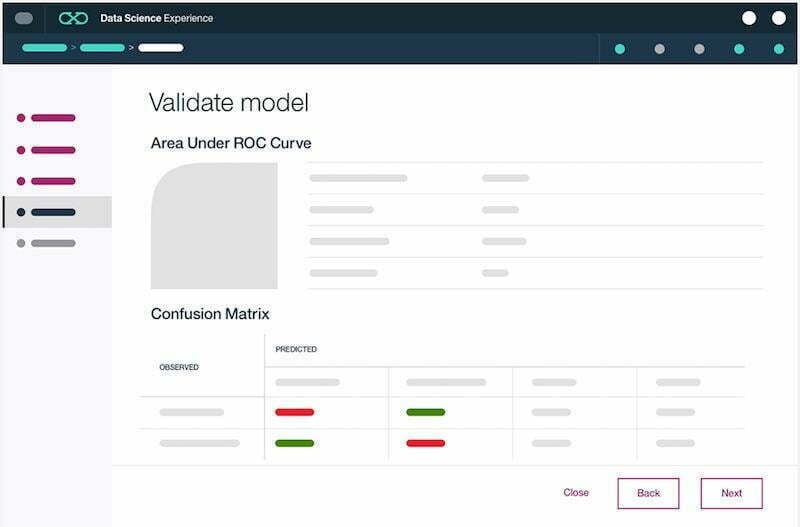Open the third magenta sidebar step
Image resolution: width=800 pixels, height=527 pixels.
tap(46, 181)
